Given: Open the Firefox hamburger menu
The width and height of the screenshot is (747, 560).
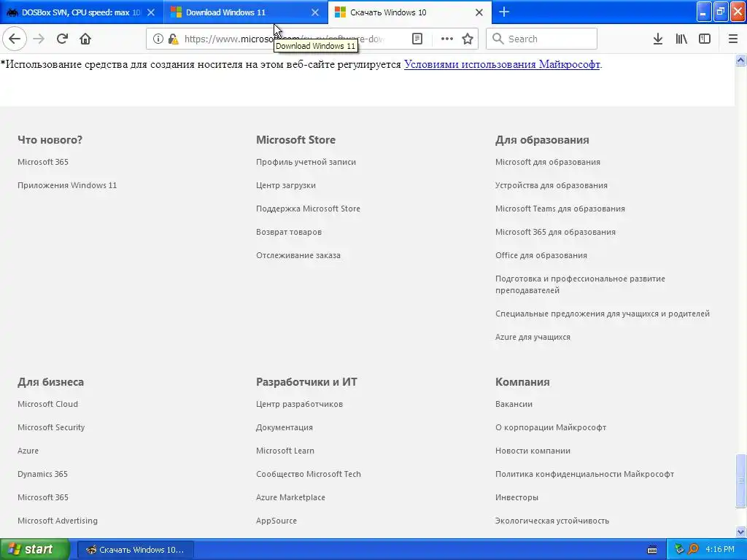Looking at the screenshot, I should 732,39.
